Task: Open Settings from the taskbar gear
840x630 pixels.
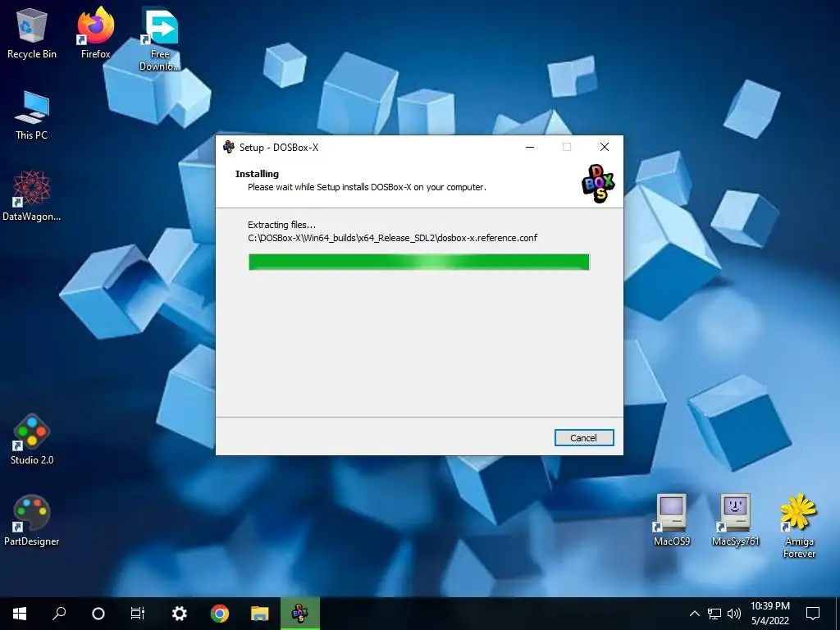Action: 179,614
